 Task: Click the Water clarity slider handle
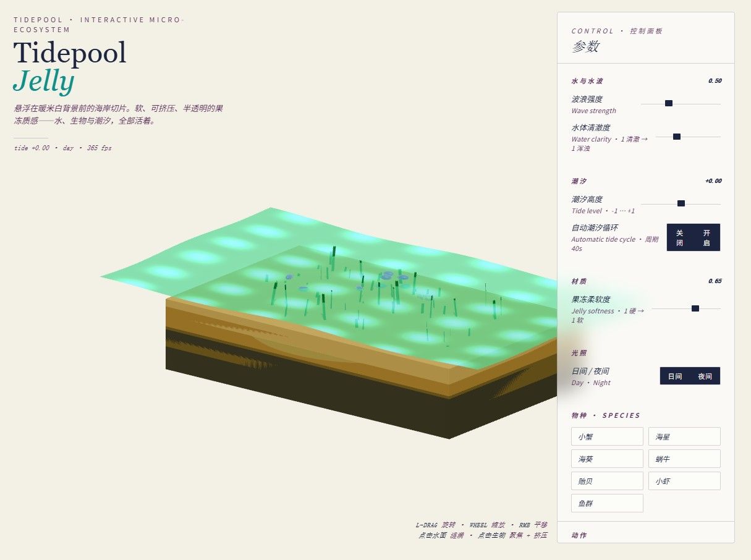pyautogui.click(x=676, y=137)
